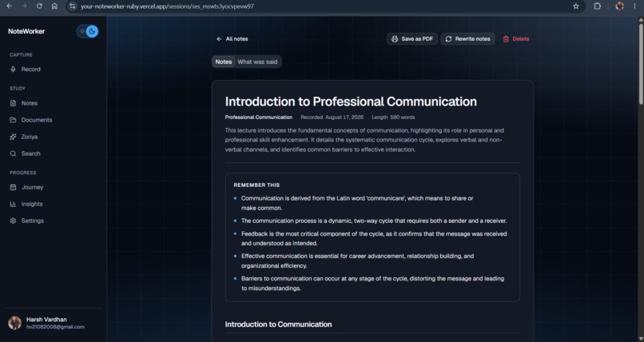This screenshot has width=644, height=342.
Task: Click the bullet starting Feedback is the most critical
Action: pyautogui.click(x=374, y=239)
